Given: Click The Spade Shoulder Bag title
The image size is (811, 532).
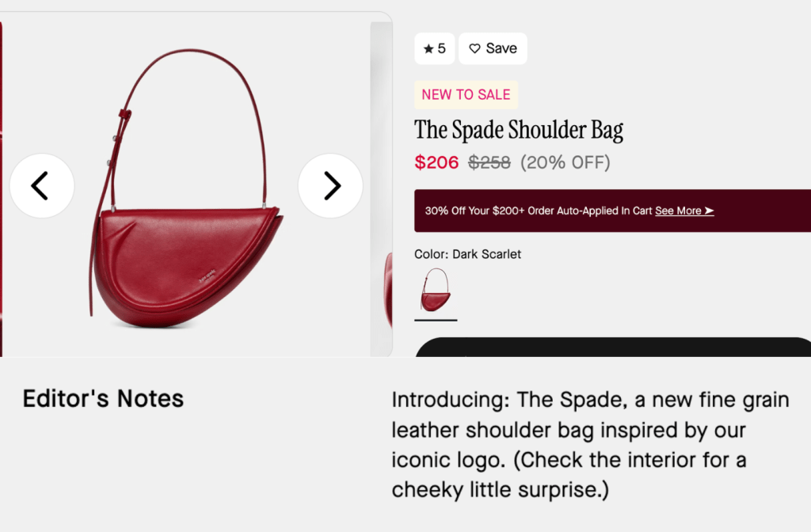Looking at the screenshot, I should coord(519,130).
